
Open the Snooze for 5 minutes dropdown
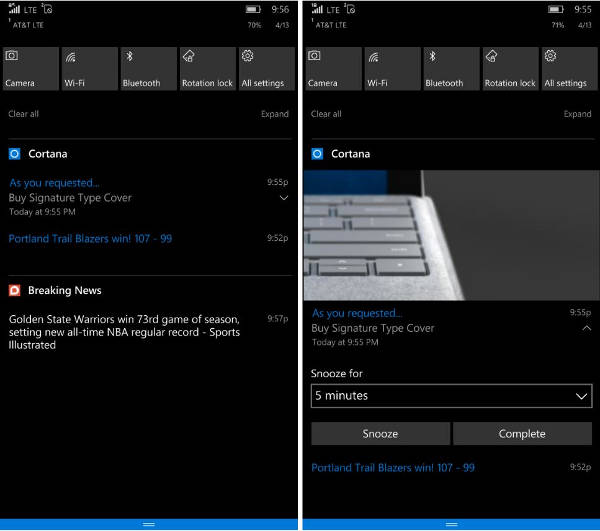click(452, 396)
